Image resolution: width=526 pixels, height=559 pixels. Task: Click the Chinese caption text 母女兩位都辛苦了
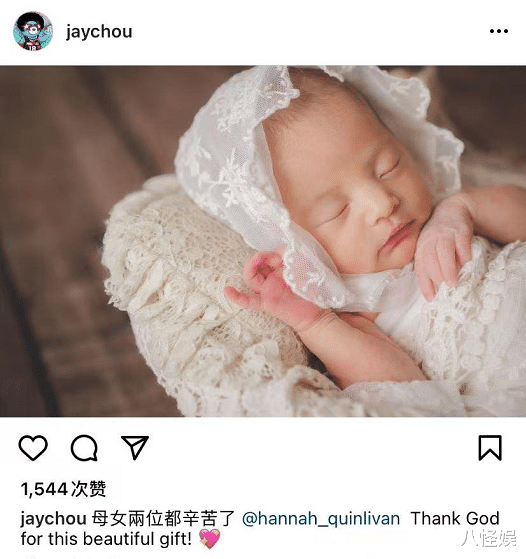tap(163, 519)
